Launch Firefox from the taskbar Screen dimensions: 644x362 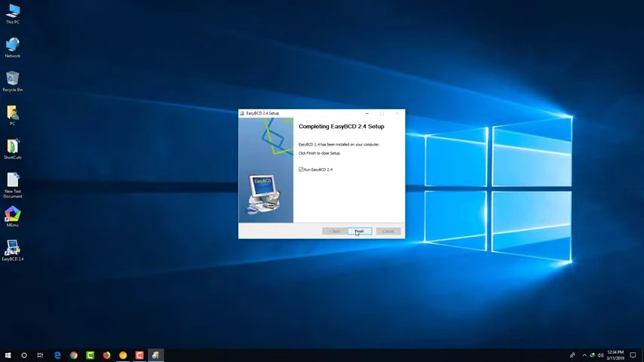pos(106,355)
